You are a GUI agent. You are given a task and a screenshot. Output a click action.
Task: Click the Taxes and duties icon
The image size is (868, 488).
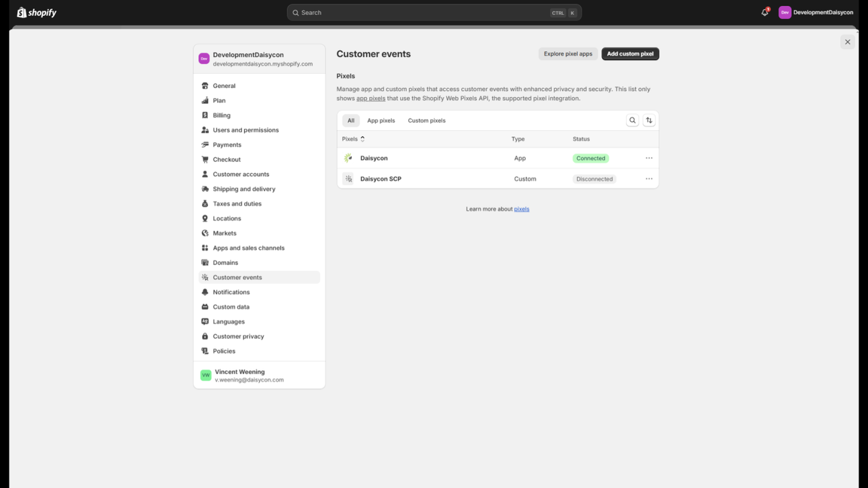pyautogui.click(x=205, y=204)
